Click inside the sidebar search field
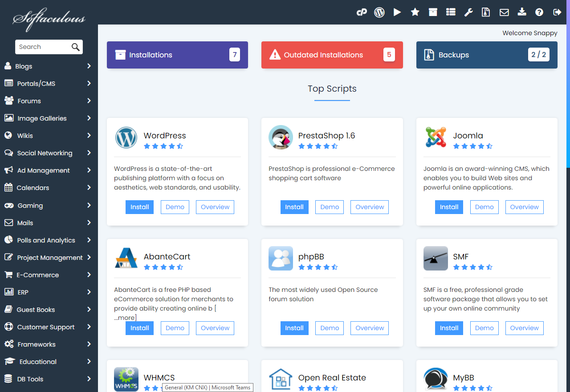 tap(45, 47)
